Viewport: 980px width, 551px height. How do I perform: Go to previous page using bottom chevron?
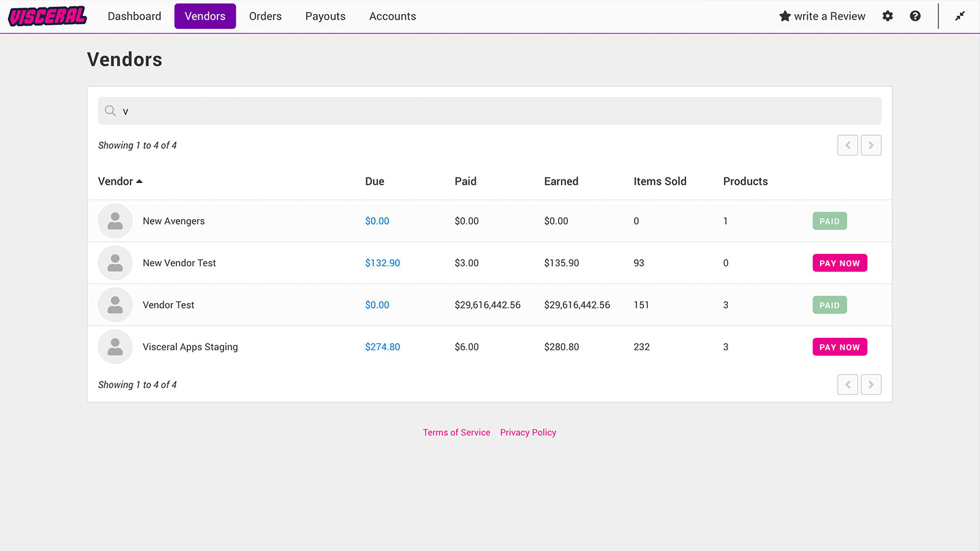tap(848, 384)
